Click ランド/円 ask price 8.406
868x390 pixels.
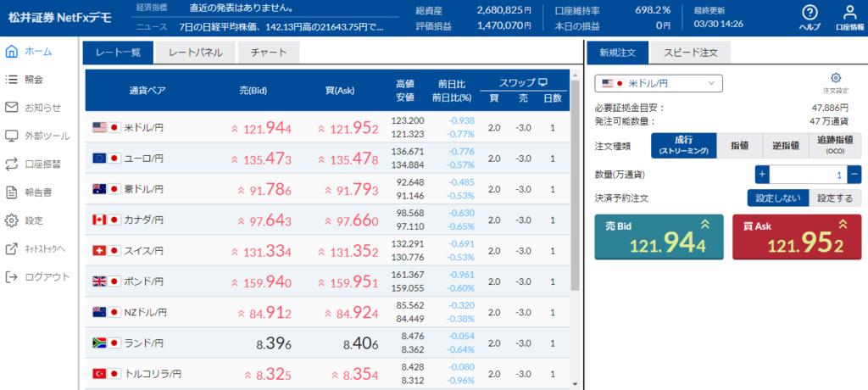pyautogui.click(x=360, y=344)
